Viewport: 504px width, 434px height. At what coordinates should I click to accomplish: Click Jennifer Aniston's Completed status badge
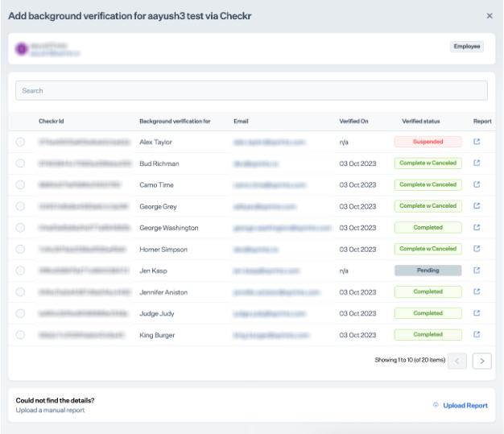[x=428, y=291]
